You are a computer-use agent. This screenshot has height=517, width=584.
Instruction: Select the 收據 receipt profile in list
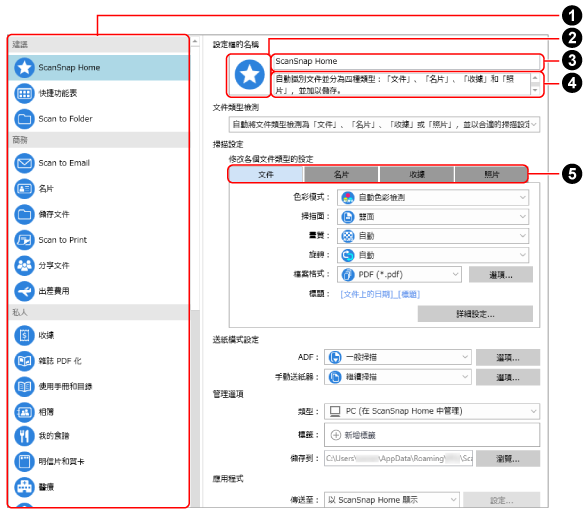(x=98, y=335)
